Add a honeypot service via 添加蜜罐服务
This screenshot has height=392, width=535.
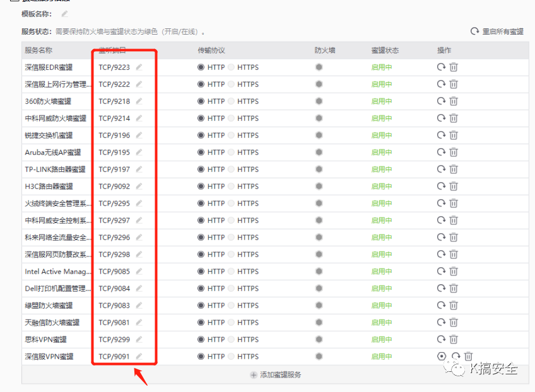click(276, 375)
